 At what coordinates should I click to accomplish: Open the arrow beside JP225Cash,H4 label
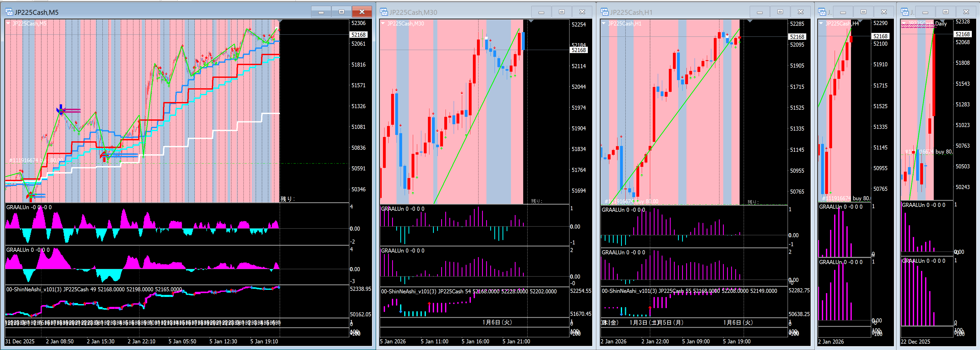pyautogui.click(x=821, y=23)
